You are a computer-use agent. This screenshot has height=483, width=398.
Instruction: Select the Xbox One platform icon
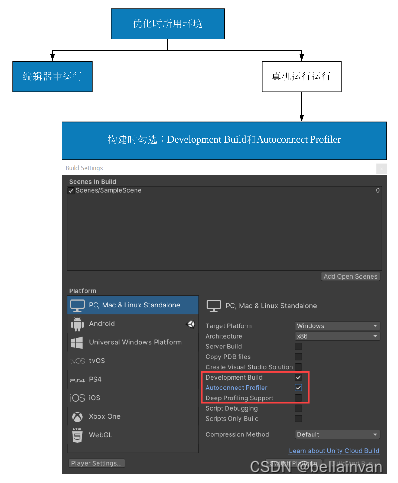click(x=77, y=417)
